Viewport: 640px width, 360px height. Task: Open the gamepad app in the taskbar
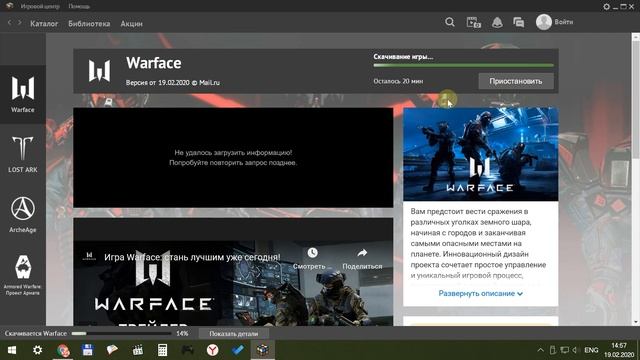(187, 350)
